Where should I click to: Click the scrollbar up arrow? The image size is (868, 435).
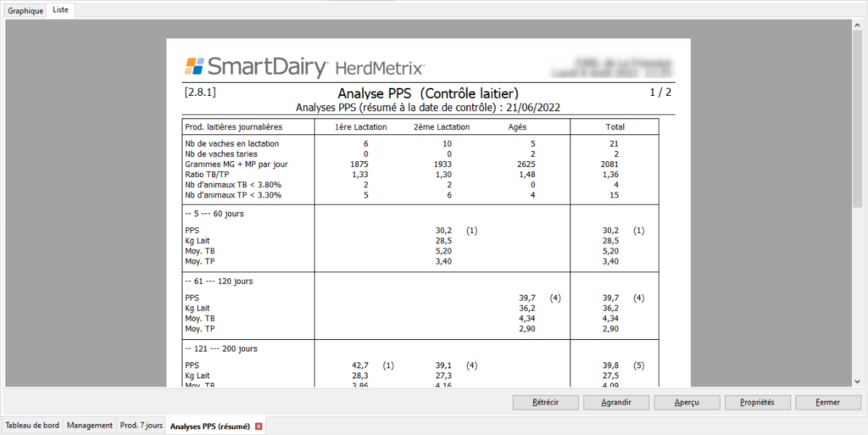[857, 25]
